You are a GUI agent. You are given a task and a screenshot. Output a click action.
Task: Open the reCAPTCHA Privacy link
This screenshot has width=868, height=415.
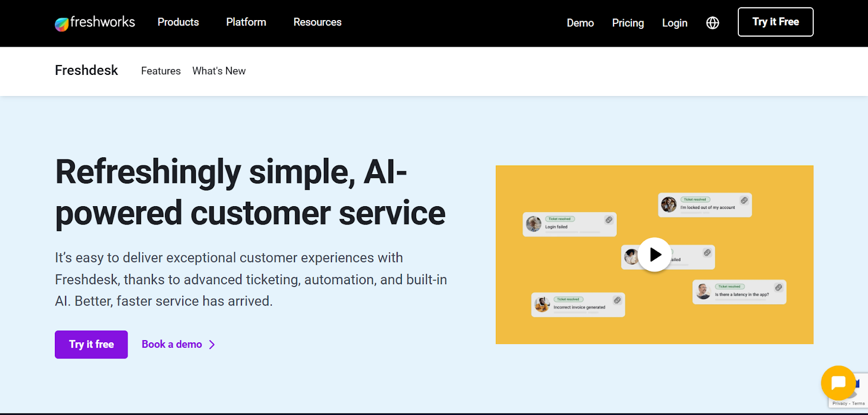tap(840, 404)
